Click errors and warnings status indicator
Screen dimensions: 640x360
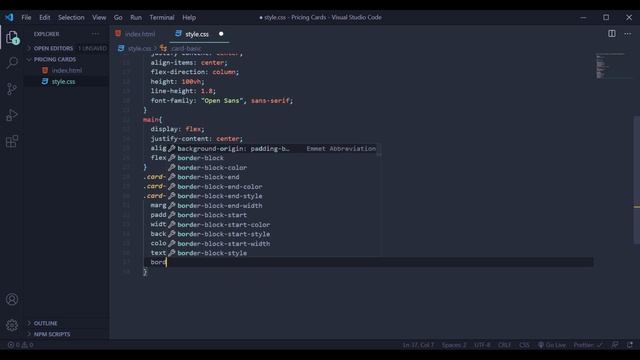tap(20, 345)
